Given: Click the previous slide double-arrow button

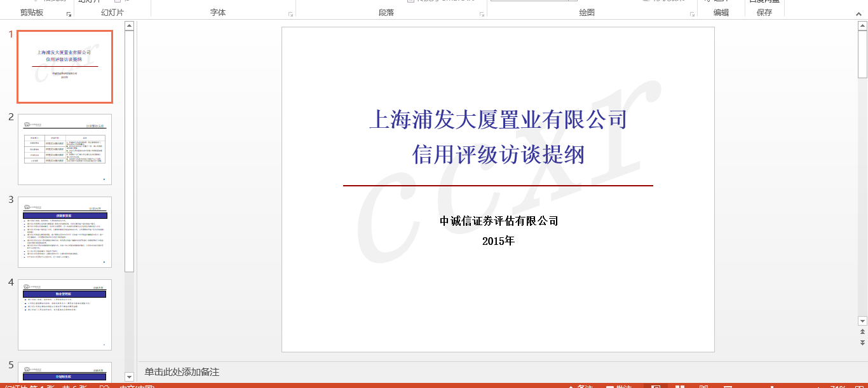Looking at the screenshot, I should (x=862, y=332).
